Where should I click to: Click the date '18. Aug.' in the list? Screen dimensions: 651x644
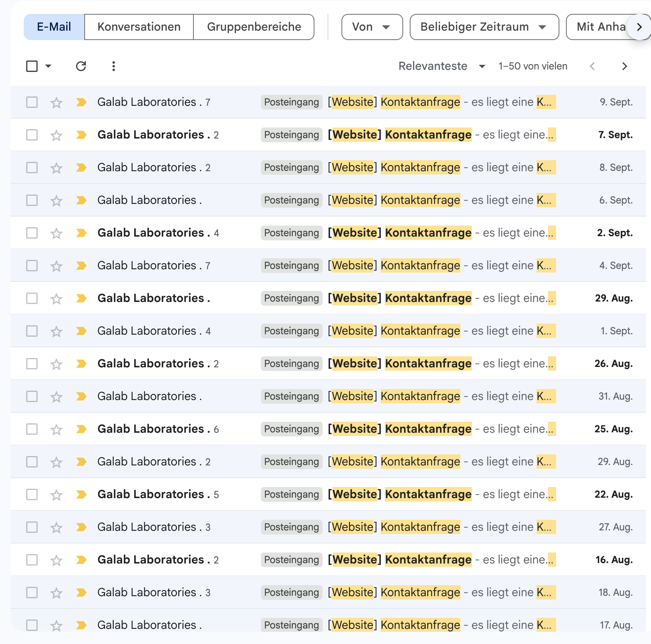click(615, 593)
